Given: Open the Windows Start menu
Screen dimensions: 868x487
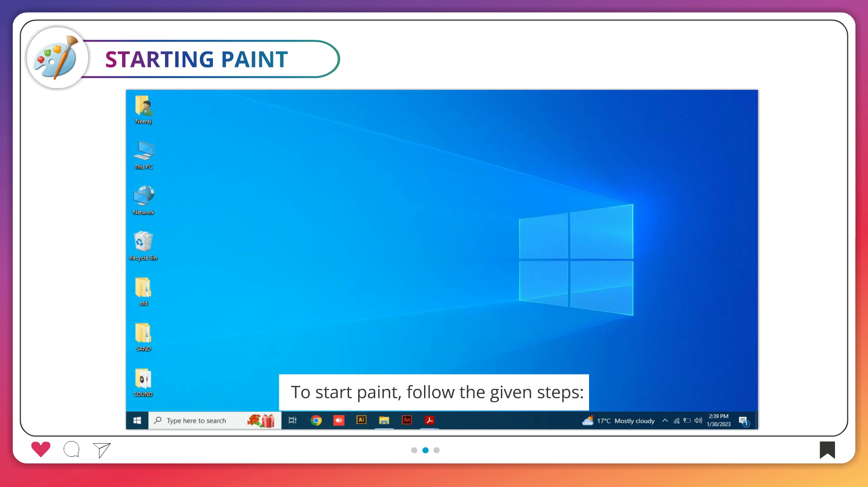Looking at the screenshot, I should (137, 421).
